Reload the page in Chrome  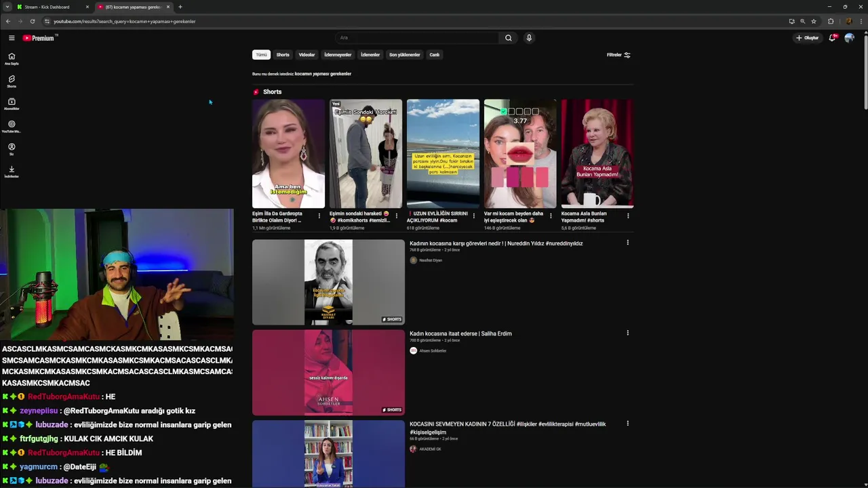(32, 21)
